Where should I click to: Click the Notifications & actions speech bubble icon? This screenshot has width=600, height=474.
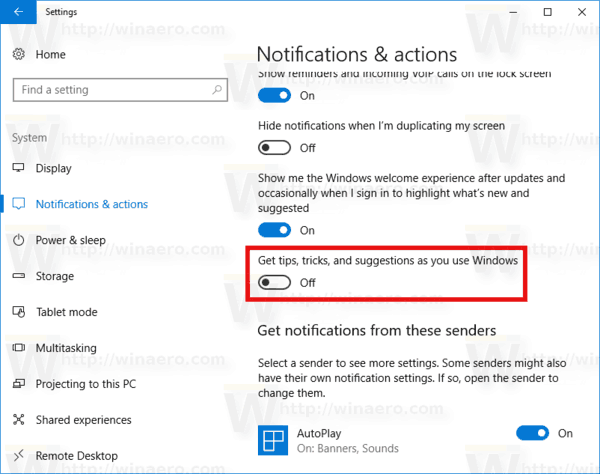[x=18, y=204]
